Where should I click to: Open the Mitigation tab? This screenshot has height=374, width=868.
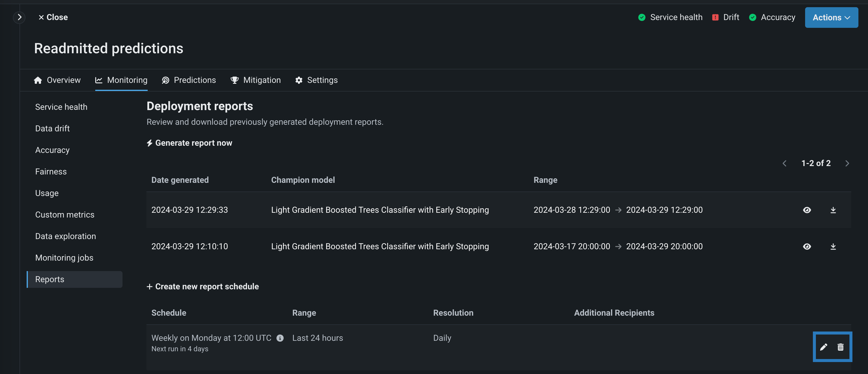click(x=255, y=80)
